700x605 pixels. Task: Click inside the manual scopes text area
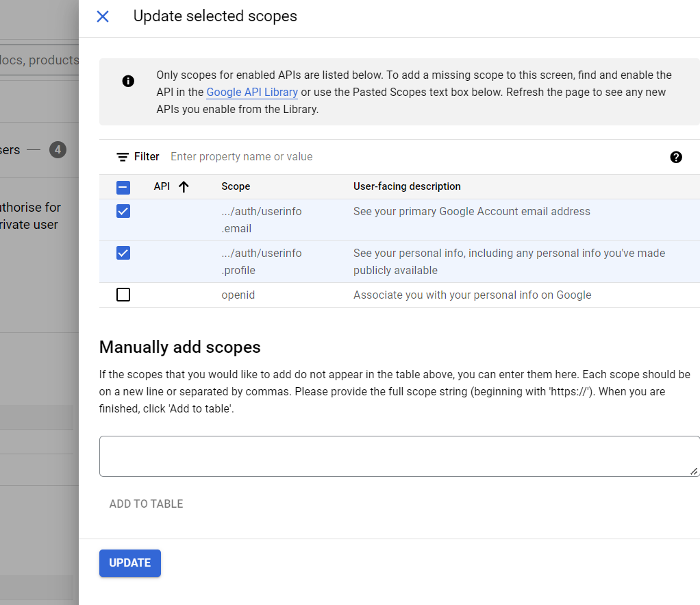point(399,456)
